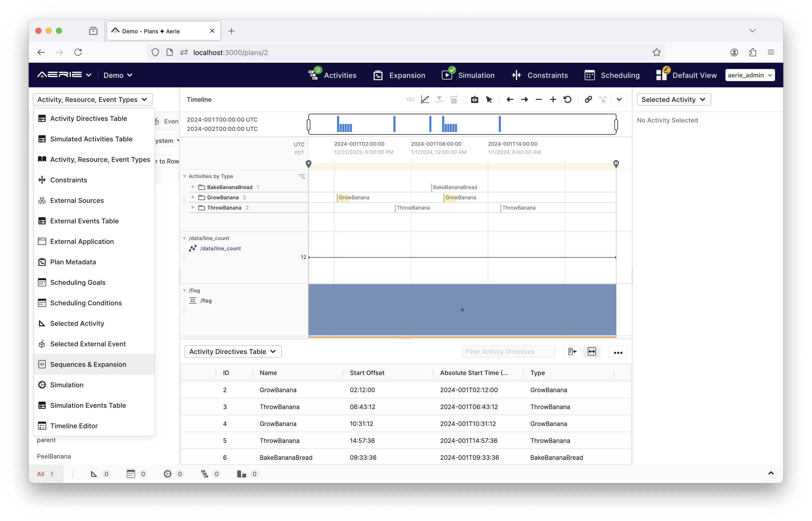Open the Activities panel icon in top nav
812x521 pixels.
click(x=313, y=75)
